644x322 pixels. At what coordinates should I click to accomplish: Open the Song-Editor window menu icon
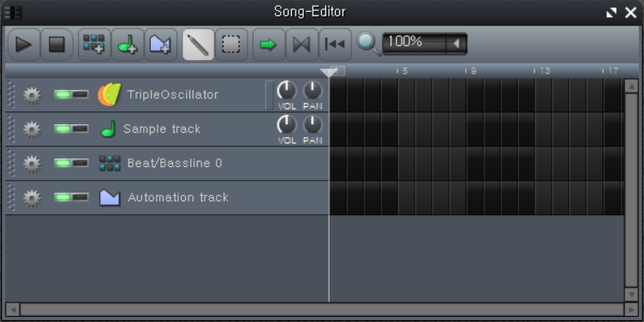(13, 13)
